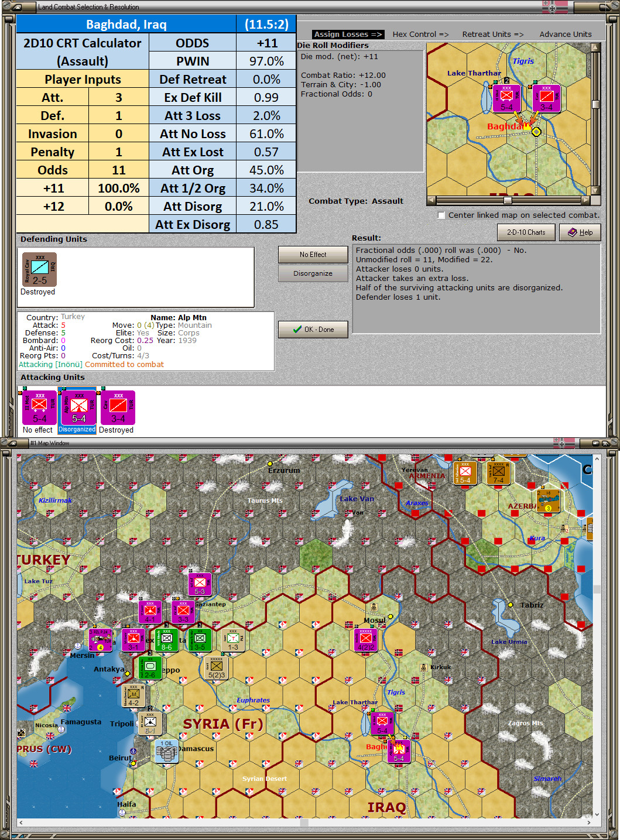Viewport: 620px width, 840px height.
Task: Select the tan 8-1 unit near Tripoli
Action: click(150, 724)
